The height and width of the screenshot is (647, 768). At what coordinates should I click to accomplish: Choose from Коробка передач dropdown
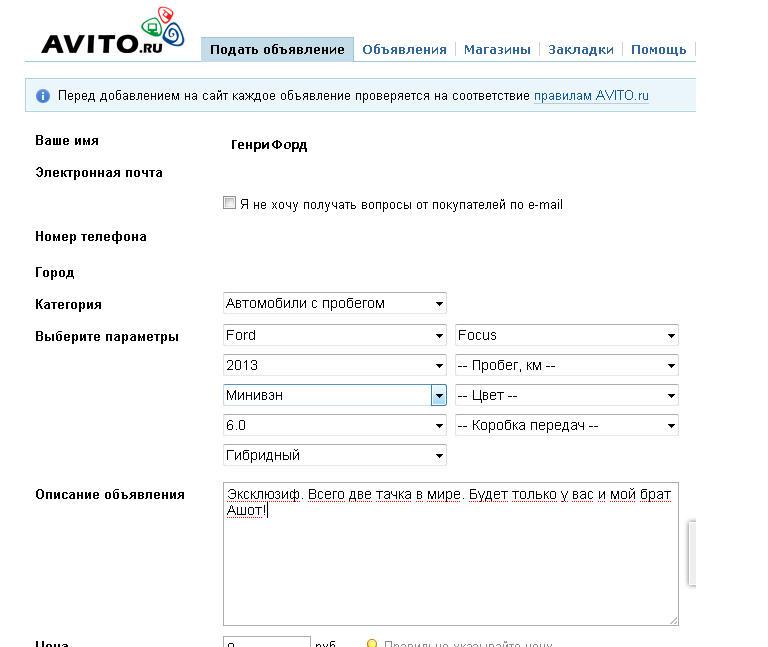pos(567,425)
